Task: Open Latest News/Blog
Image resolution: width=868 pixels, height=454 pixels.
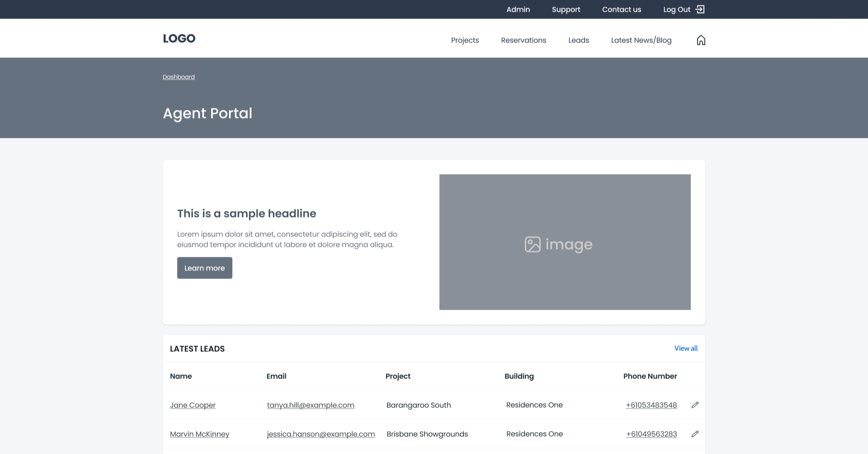Action: (641, 40)
